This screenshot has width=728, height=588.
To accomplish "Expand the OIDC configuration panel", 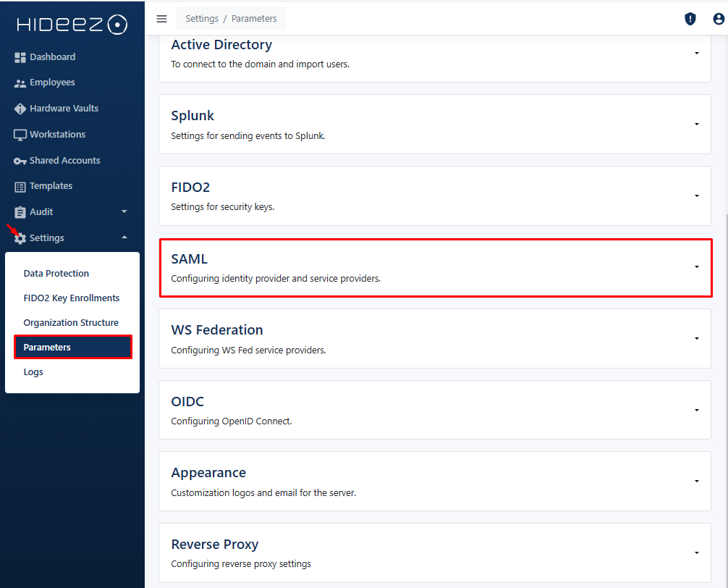I will tap(696, 410).
